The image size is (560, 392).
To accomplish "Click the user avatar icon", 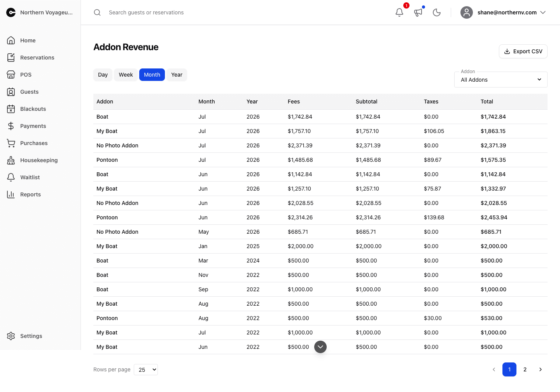I will tap(467, 12).
